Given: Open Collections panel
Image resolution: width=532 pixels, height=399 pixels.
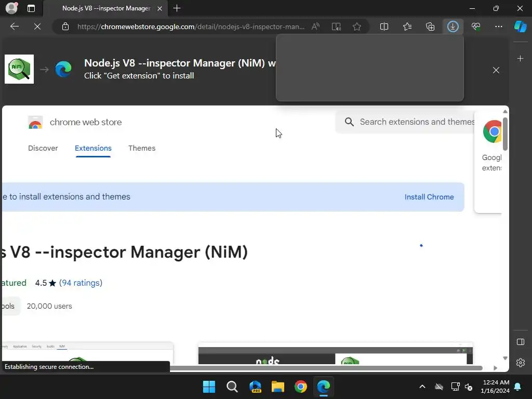Looking at the screenshot, I should point(430,26).
